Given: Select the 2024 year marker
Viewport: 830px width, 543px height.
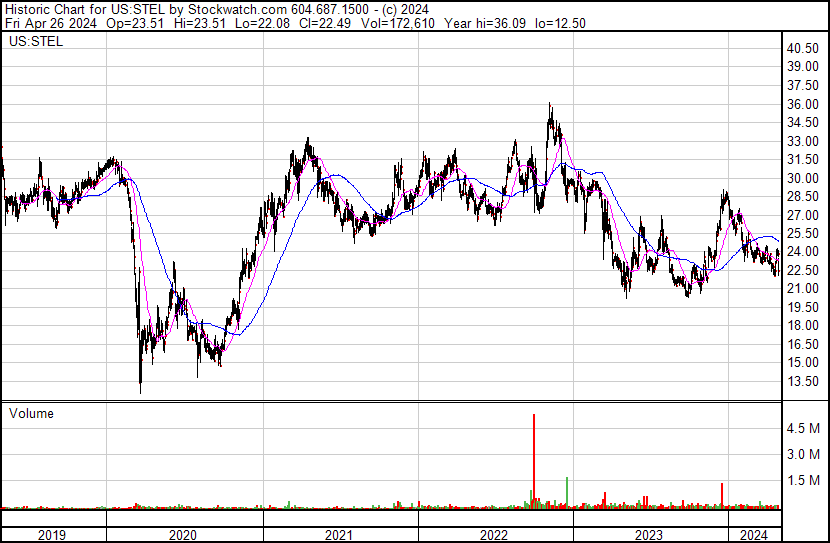Looking at the screenshot, I should tap(752, 535).
